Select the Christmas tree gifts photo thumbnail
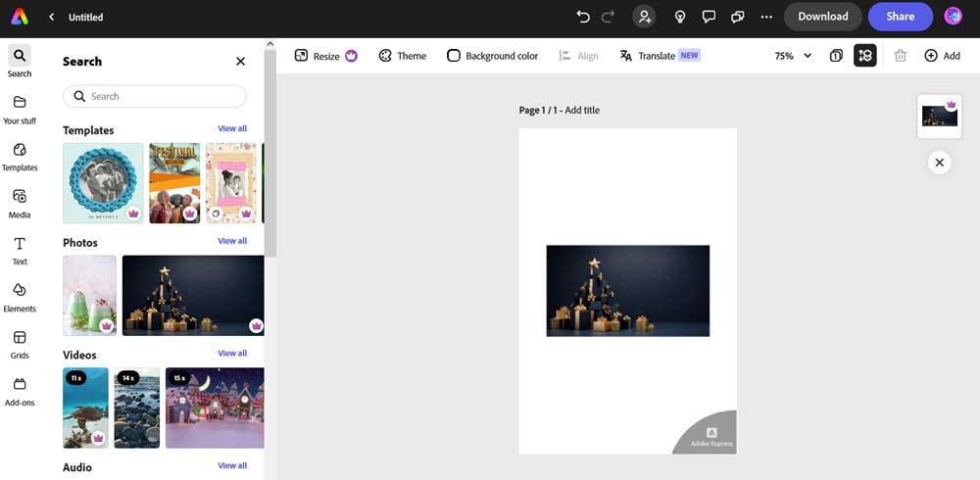The width and height of the screenshot is (980, 480). pyautogui.click(x=193, y=296)
